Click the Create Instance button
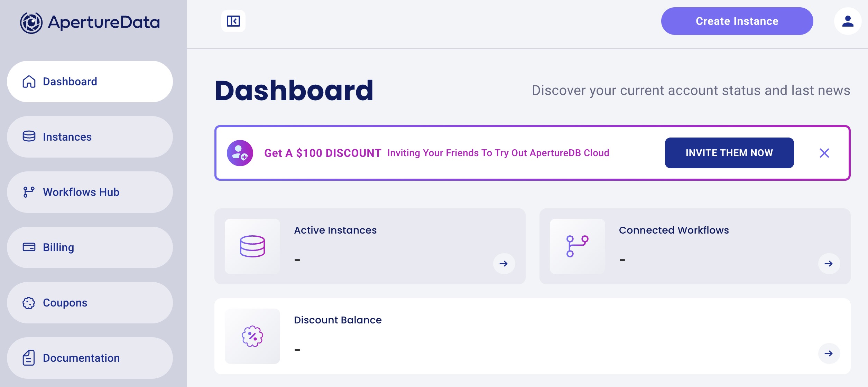This screenshot has height=387, width=868. coord(737,21)
